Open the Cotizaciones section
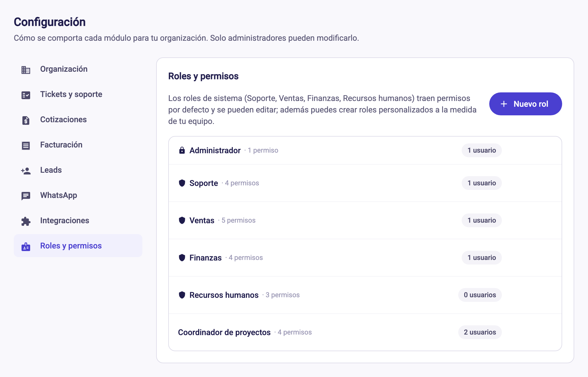 point(78,120)
